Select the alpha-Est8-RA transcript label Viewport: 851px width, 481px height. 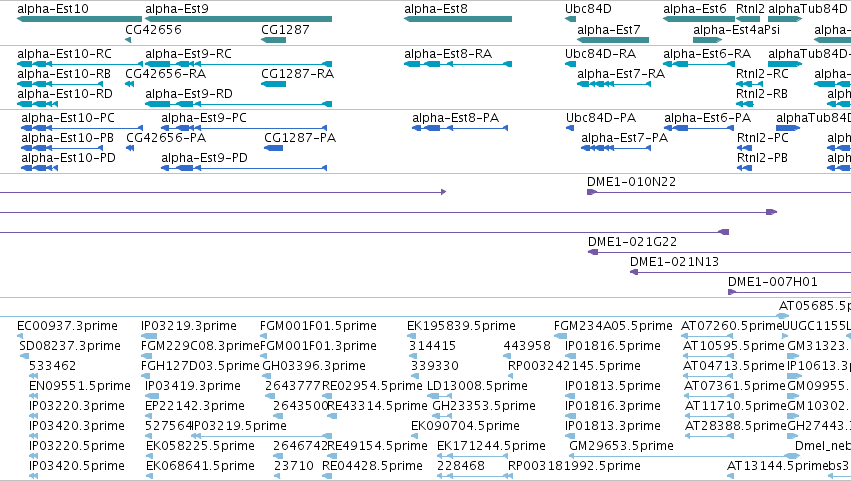pos(448,54)
